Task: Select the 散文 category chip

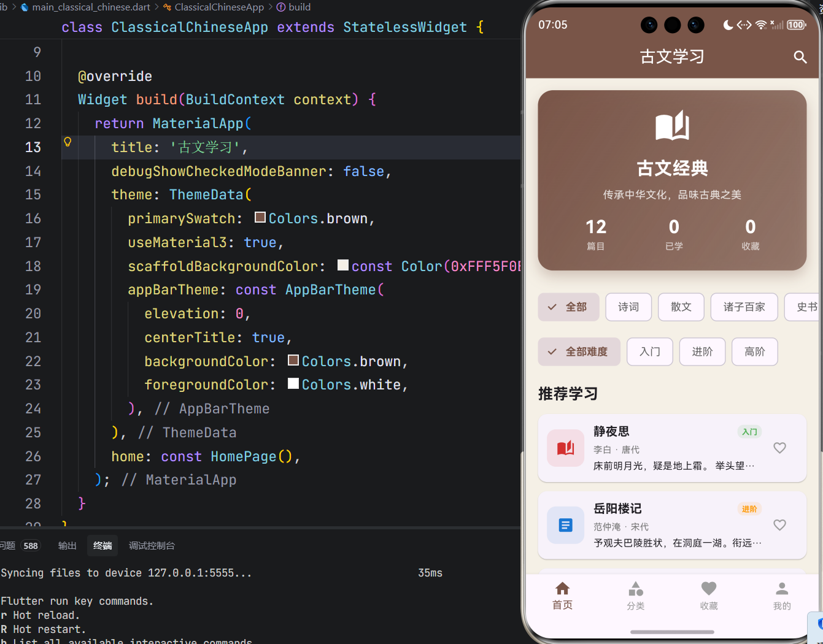Action: tap(681, 307)
